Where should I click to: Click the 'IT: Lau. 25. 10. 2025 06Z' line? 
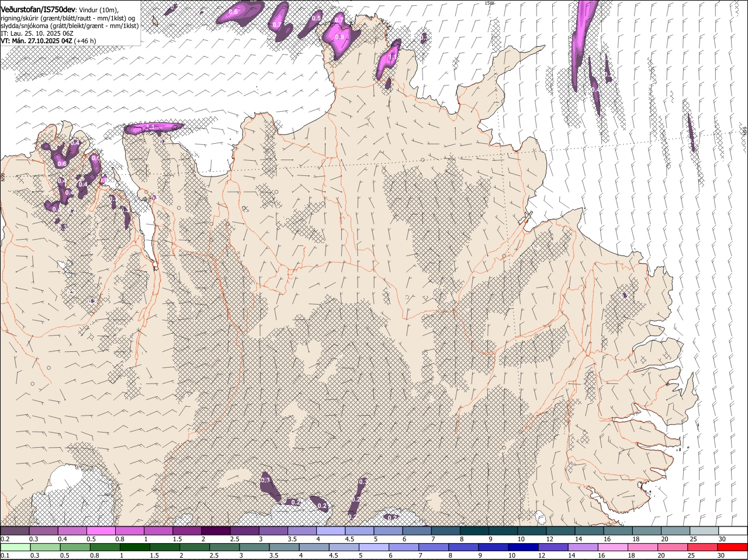(37, 33)
